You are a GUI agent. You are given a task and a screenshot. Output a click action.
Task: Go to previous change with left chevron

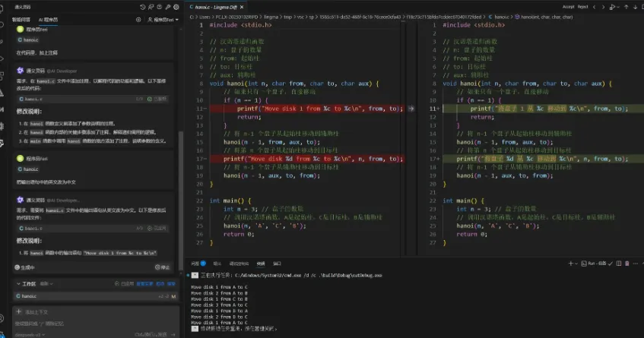pyautogui.click(x=594, y=7)
